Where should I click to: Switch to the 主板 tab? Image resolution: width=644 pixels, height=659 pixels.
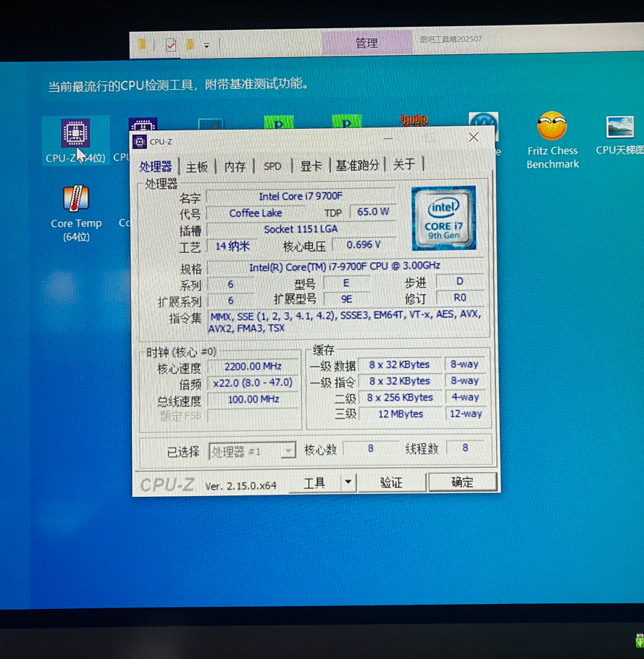[x=197, y=167]
